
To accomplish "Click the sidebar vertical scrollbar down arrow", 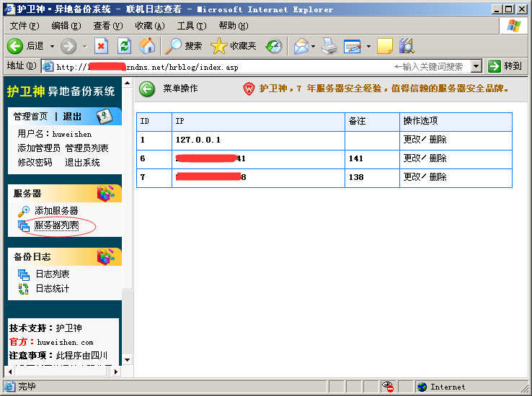I will point(127,360).
